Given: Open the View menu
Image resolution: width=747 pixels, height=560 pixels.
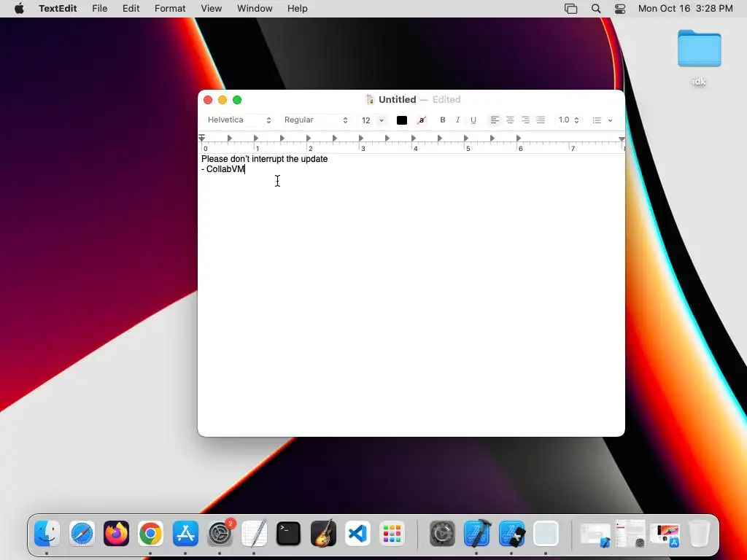Looking at the screenshot, I should pyautogui.click(x=211, y=9).
